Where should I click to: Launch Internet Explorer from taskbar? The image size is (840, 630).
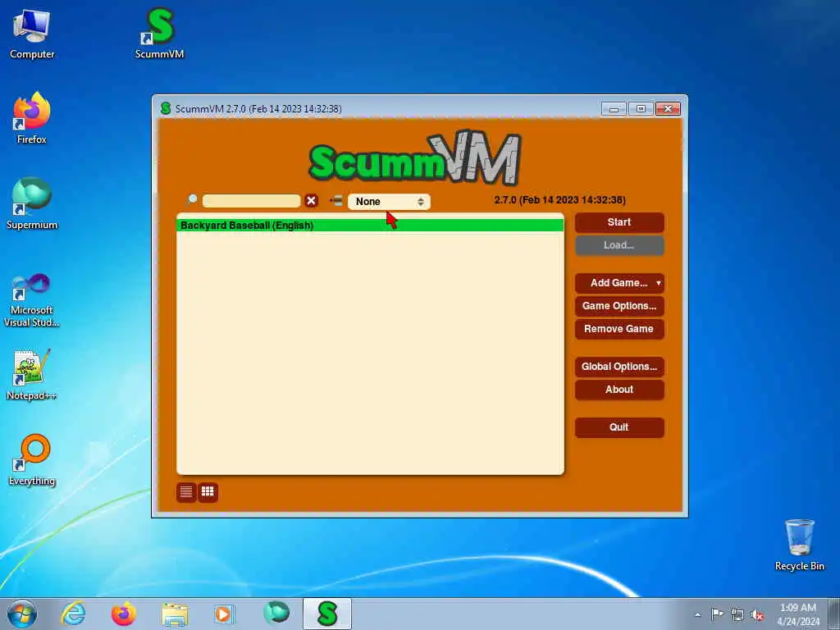click(x=73, y=614)
